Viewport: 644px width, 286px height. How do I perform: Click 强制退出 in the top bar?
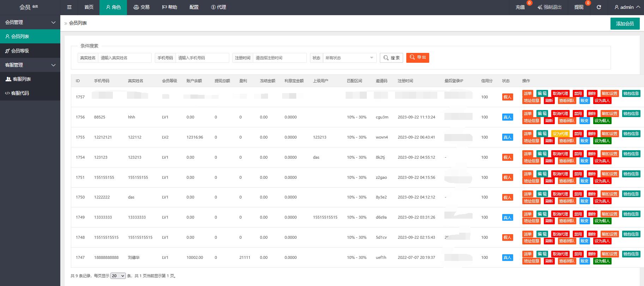549,7
